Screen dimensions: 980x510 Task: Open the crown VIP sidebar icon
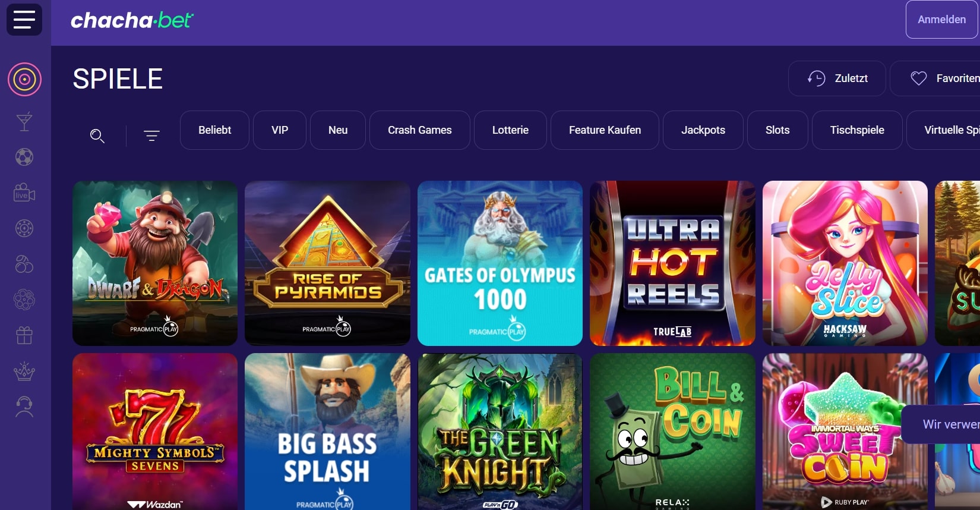click(24, 371)
